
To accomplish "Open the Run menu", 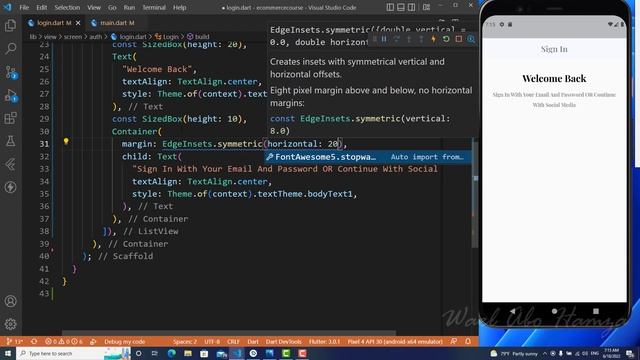I will [x=129, y=7].
